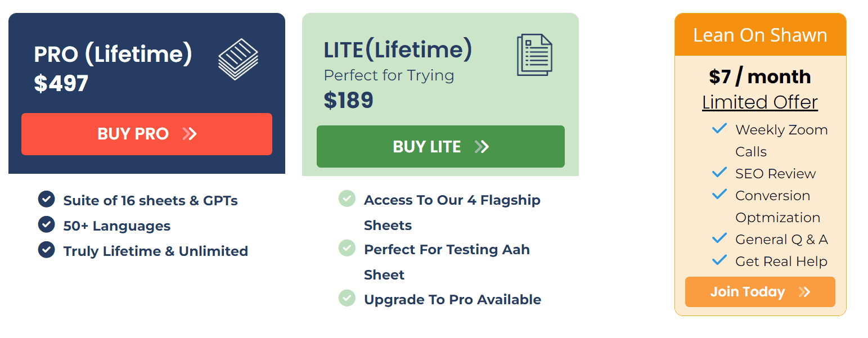Click the double chevron inside BUY PRO button
This screenshot has width=868, height=338.
point(190,134)
